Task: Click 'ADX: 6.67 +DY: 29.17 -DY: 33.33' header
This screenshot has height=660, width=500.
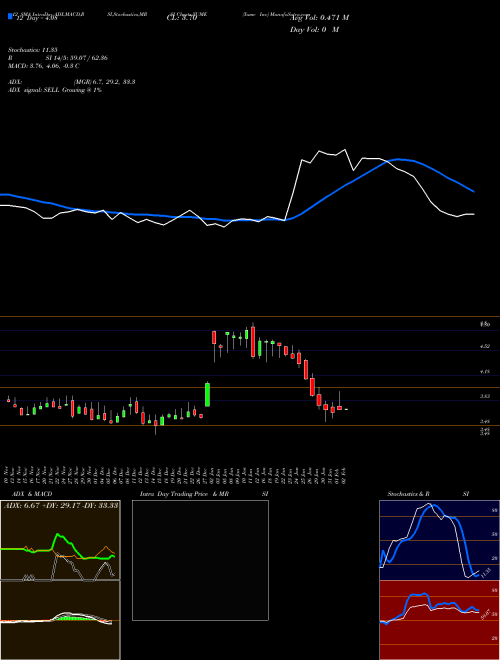Action: coord(61,505)
